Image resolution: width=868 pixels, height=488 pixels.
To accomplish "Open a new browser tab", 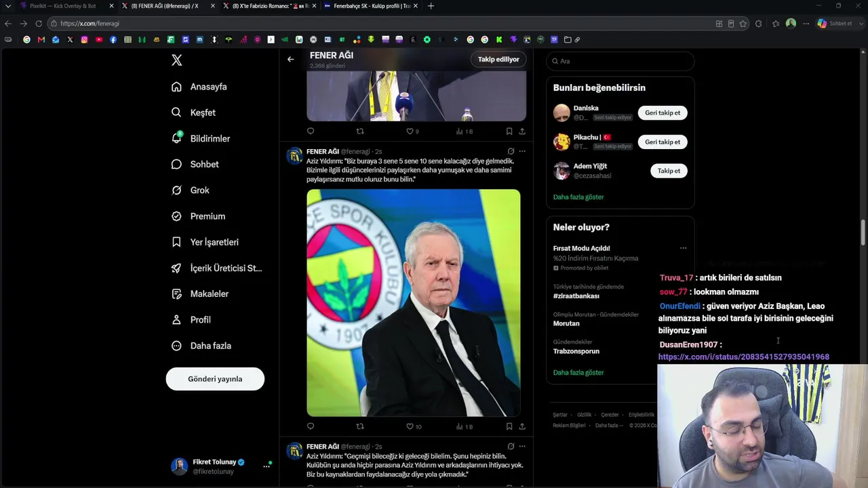I will coord(431,6).
